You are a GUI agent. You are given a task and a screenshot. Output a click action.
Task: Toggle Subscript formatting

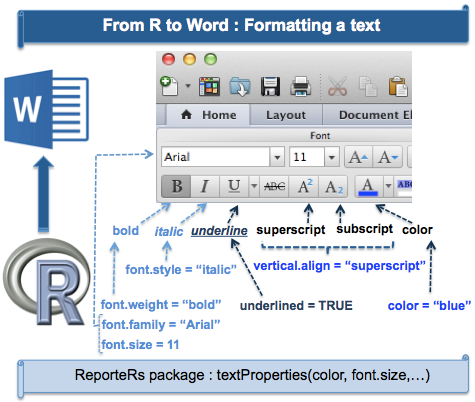click(334, 186)
